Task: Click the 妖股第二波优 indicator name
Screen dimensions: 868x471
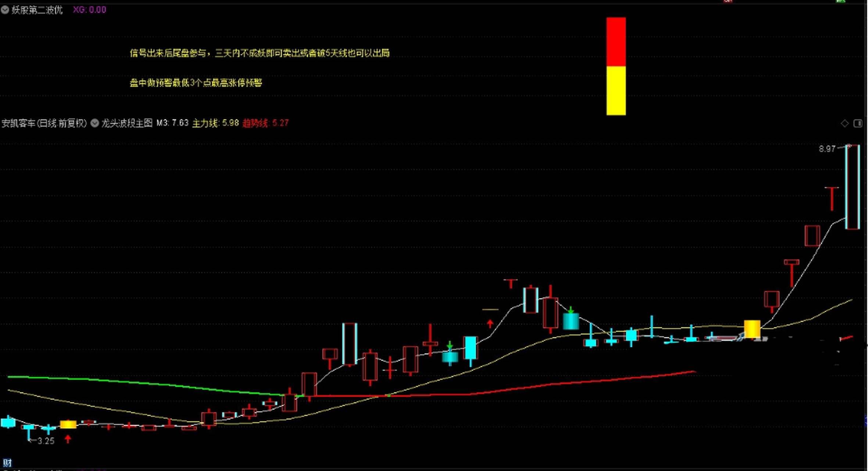Action: 37,10
